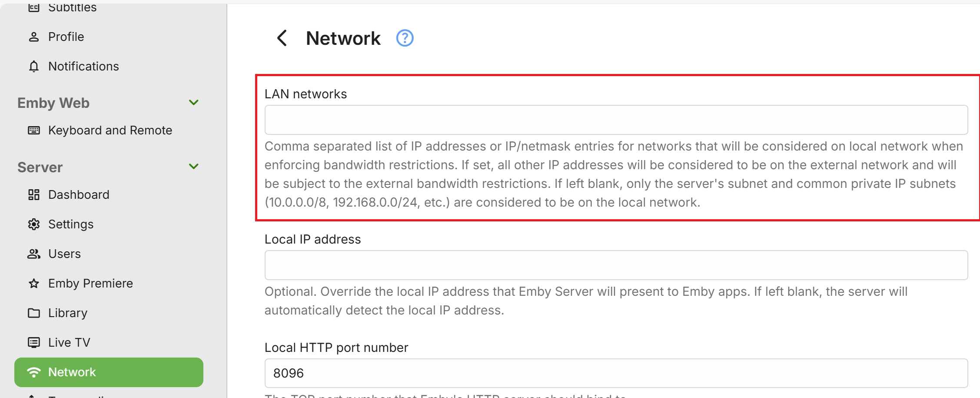Open Keyboard and Remote settings
The image size is (980, 398).
coord(110,130)
